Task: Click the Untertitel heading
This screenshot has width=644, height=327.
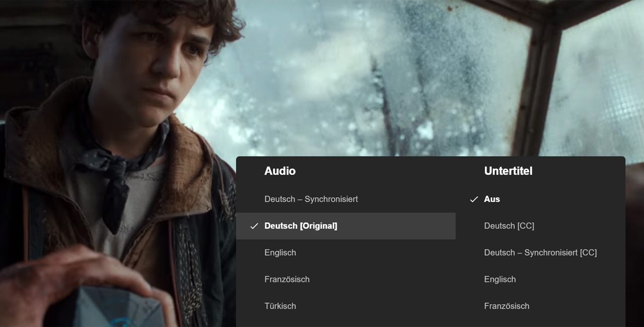Action: [x=508, y=171]
